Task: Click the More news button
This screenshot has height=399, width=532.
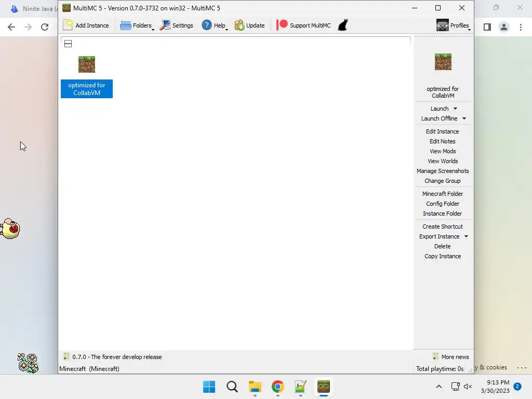Action: point(451,357)
